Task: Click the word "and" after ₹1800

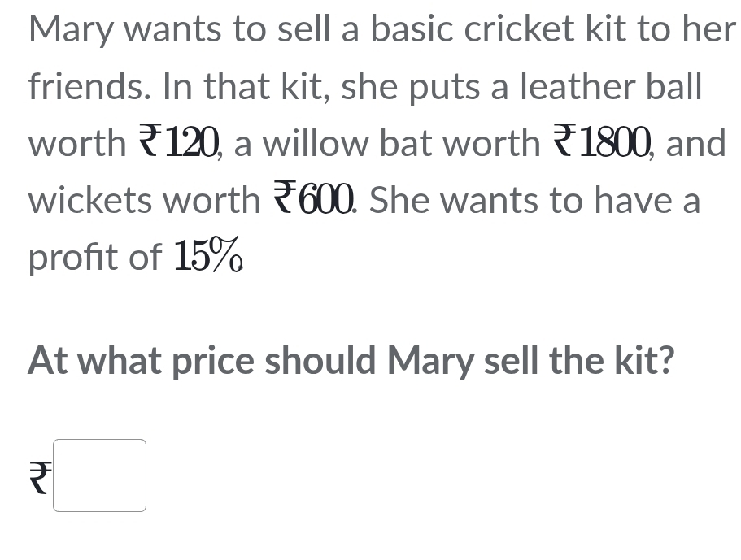Action: [x=695, y=143]
